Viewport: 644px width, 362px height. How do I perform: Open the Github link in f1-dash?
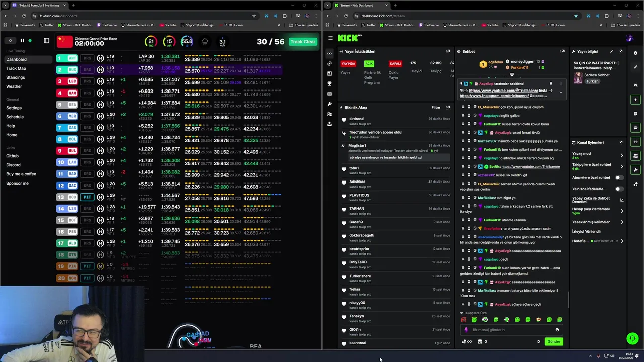coord(13,156)
